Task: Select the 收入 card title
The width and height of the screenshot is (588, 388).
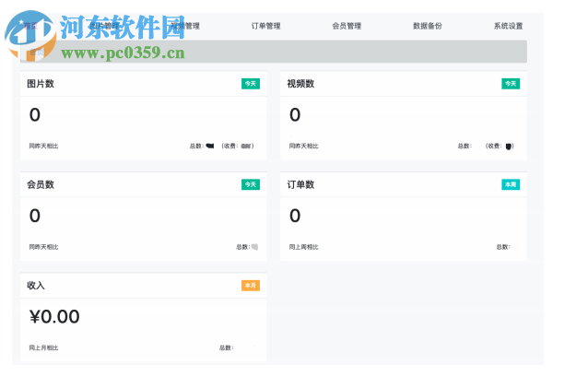Action: [x=36, y=286]
